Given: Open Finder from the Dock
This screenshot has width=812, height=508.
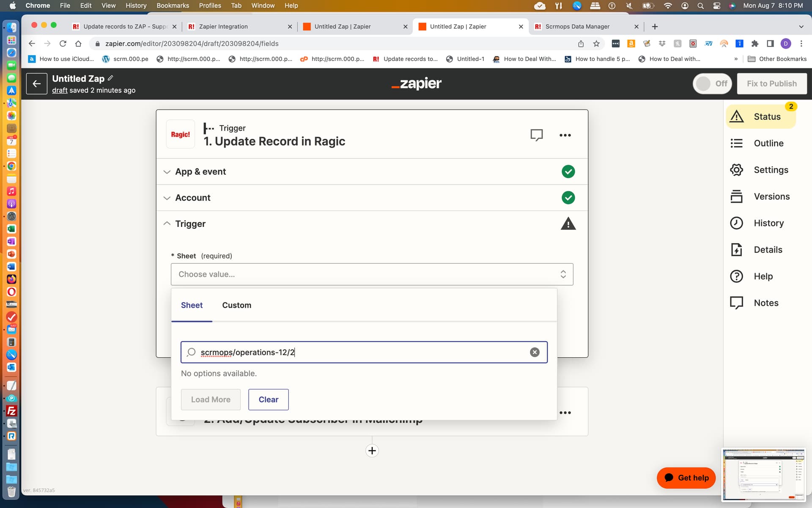Looking at the screenshot, I should point(11,28).
